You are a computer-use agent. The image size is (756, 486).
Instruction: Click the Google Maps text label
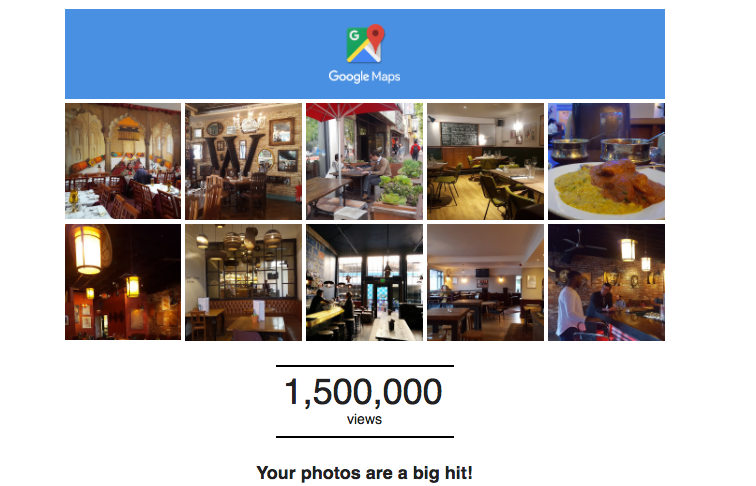tap(364, 76)
